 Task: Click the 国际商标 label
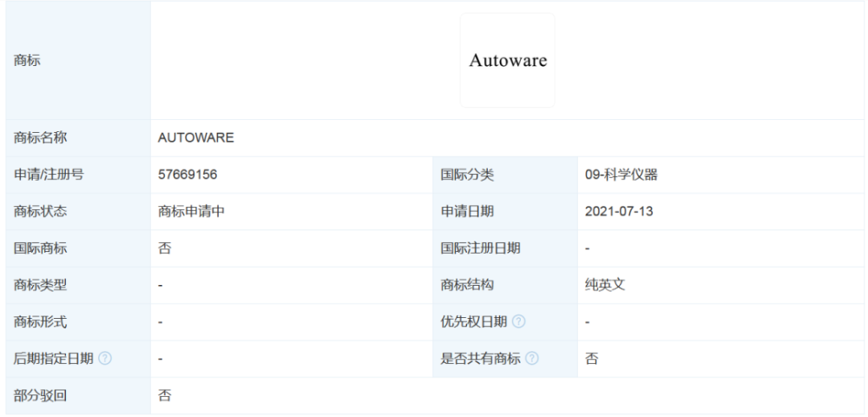[41, 248]
